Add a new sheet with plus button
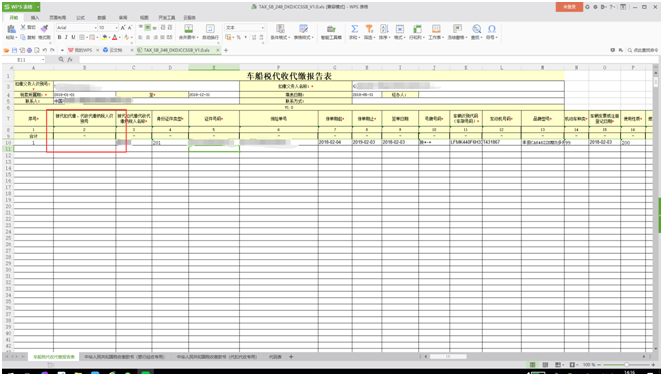 (x=291, y=357)
